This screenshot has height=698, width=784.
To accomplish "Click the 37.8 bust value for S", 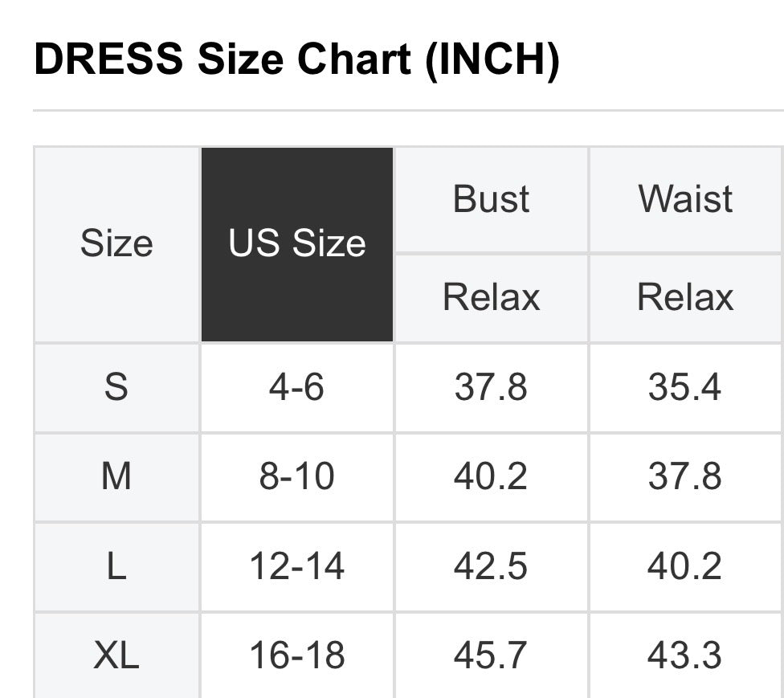I will (x=491, y=387).
